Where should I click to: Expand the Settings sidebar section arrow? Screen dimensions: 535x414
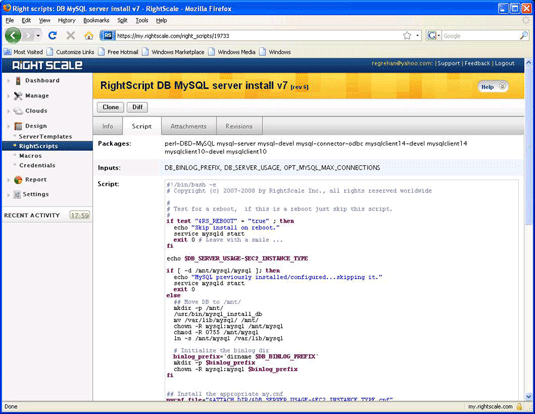coord(8,195)
